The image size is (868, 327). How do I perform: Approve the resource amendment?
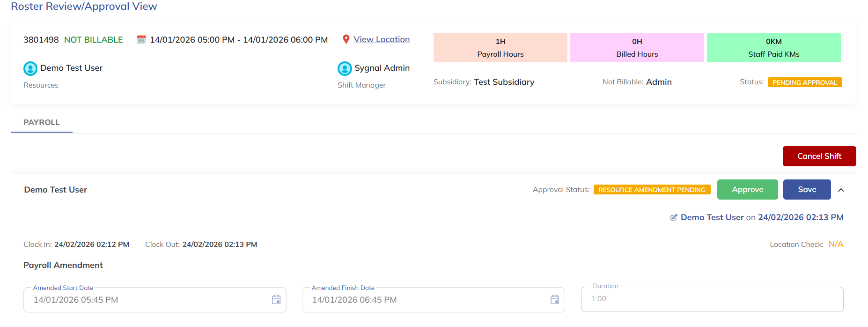pos(747,189)
